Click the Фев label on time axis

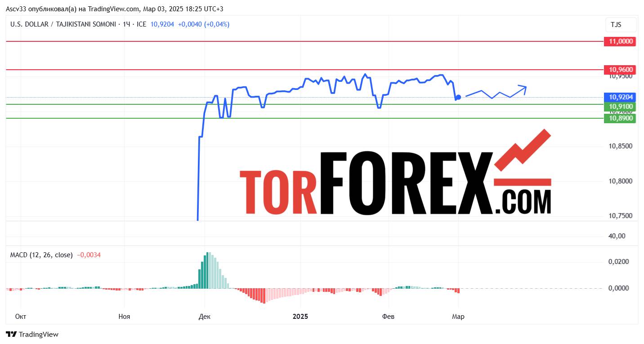coord(388,317)
